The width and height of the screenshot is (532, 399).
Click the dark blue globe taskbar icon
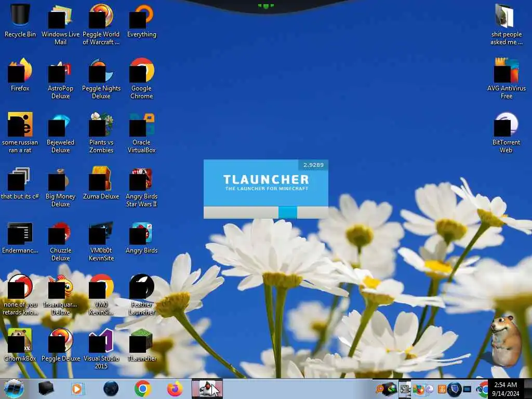point(111,389)
